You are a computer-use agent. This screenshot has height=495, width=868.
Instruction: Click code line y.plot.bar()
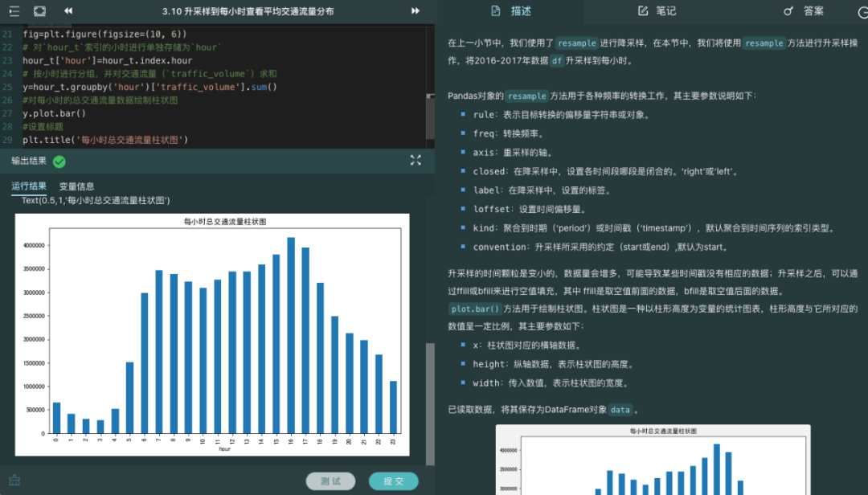(55, 113)
